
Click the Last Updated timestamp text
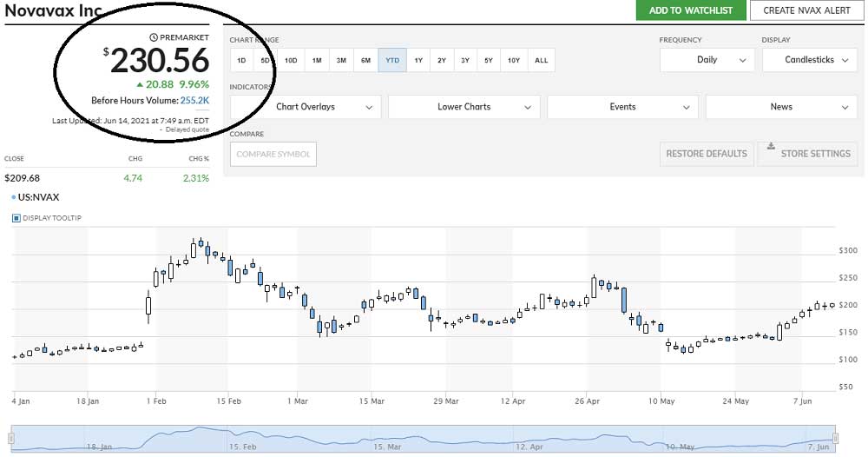131,120
